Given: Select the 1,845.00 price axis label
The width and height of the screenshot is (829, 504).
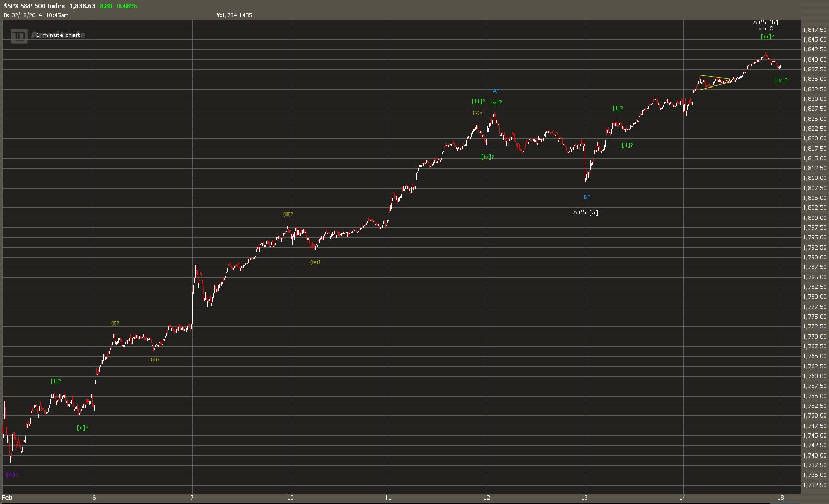Looking at the screenshot, I should (815, 39).
